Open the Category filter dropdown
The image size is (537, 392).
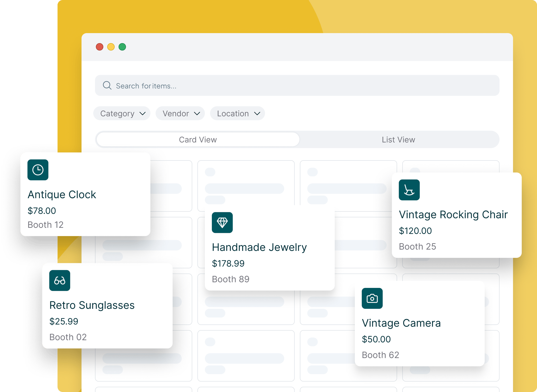[122, 113]
